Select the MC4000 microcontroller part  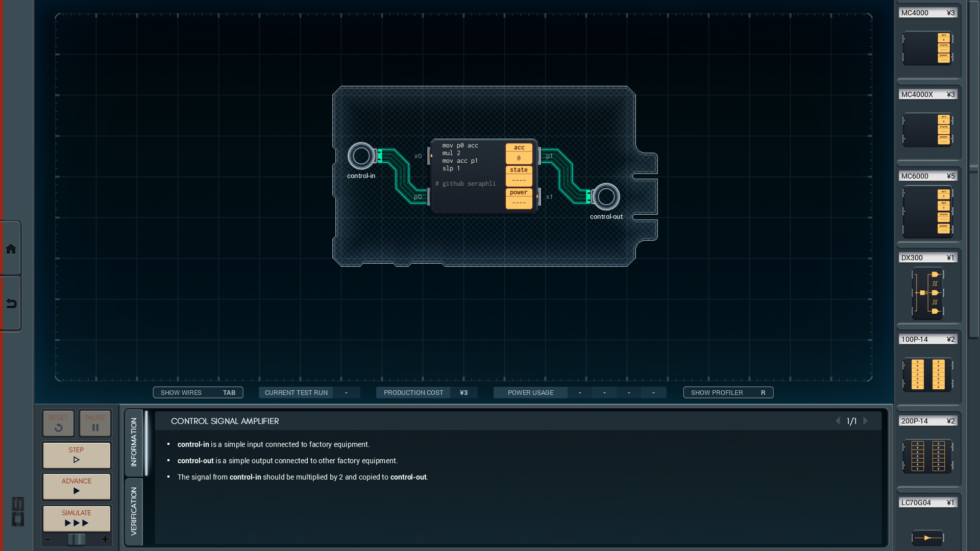(927, 48)
